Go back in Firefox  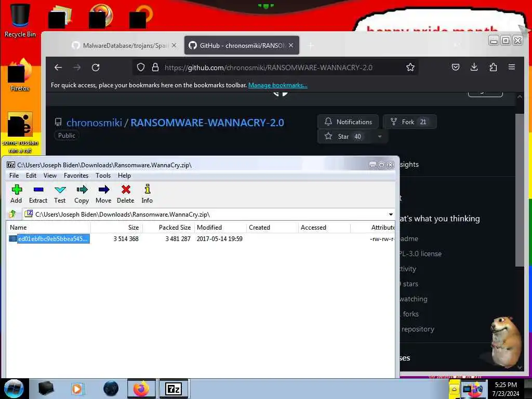click(58, 67)
